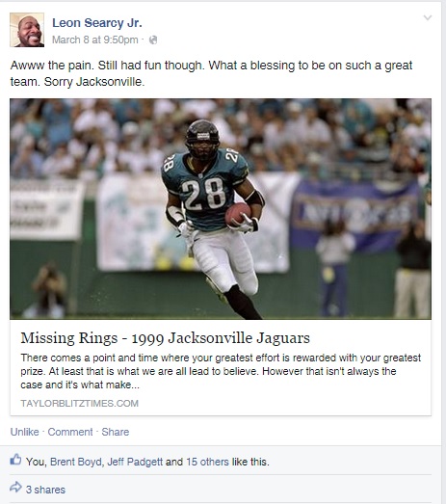446x504 pixels.
Task: Toggle Unlike on this post
Action: click(24, 432)
